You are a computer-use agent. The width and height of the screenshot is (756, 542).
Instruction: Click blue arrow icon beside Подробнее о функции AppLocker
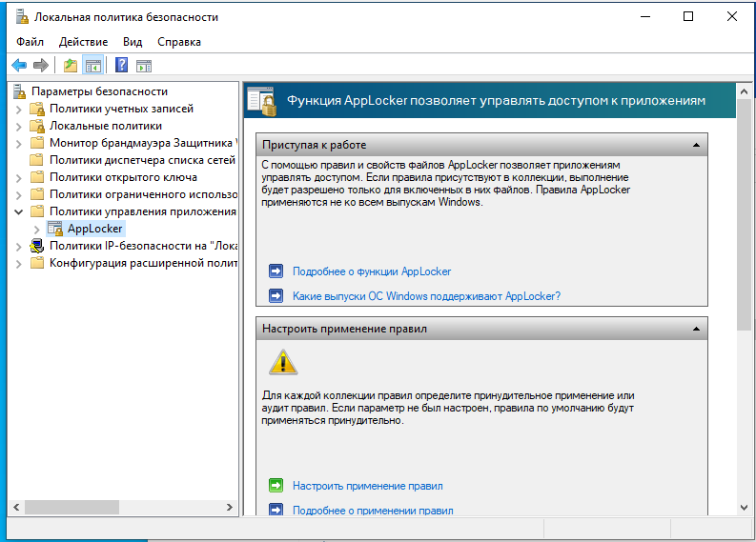276,271
